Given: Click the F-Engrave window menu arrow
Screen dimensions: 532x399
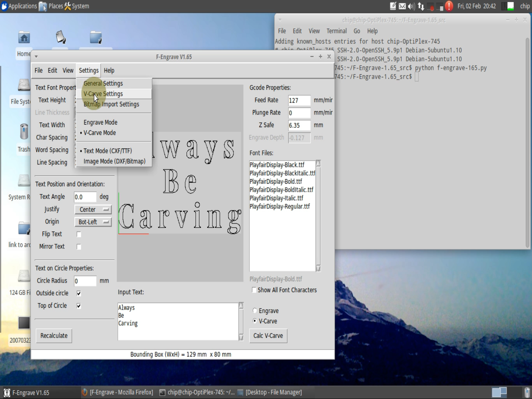Looking at the screenshot, I should [x=36, y=57].
